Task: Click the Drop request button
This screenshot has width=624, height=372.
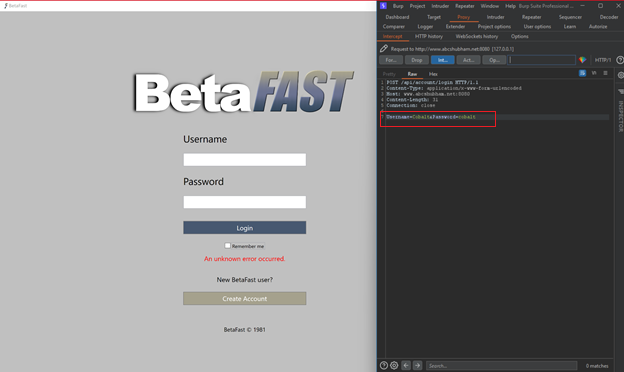Action: 417,60
